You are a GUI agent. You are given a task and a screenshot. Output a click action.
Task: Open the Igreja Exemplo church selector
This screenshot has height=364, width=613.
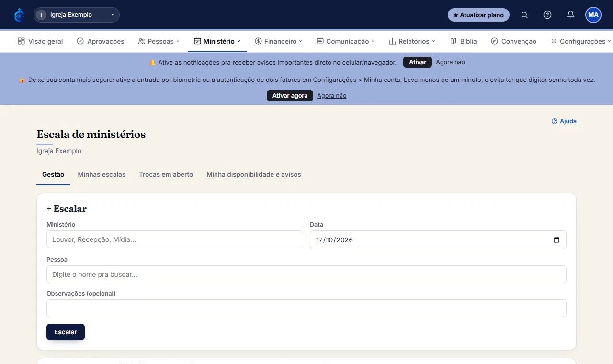tap(77, 15)
